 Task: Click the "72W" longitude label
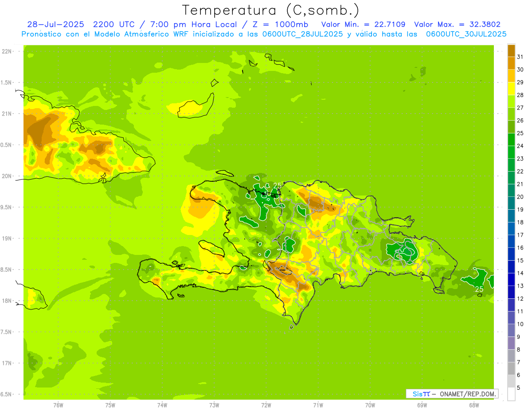click(x=266, y=405)
